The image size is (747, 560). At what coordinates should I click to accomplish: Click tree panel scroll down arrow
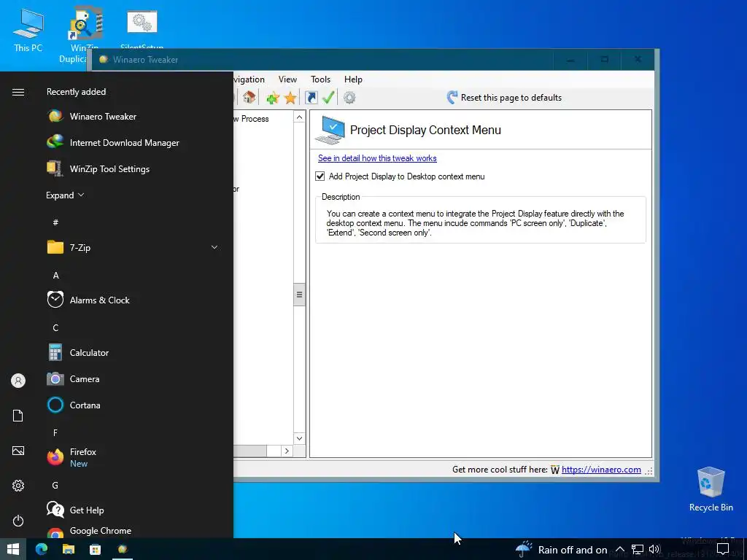pyautogui.click(x=299, y=438)
